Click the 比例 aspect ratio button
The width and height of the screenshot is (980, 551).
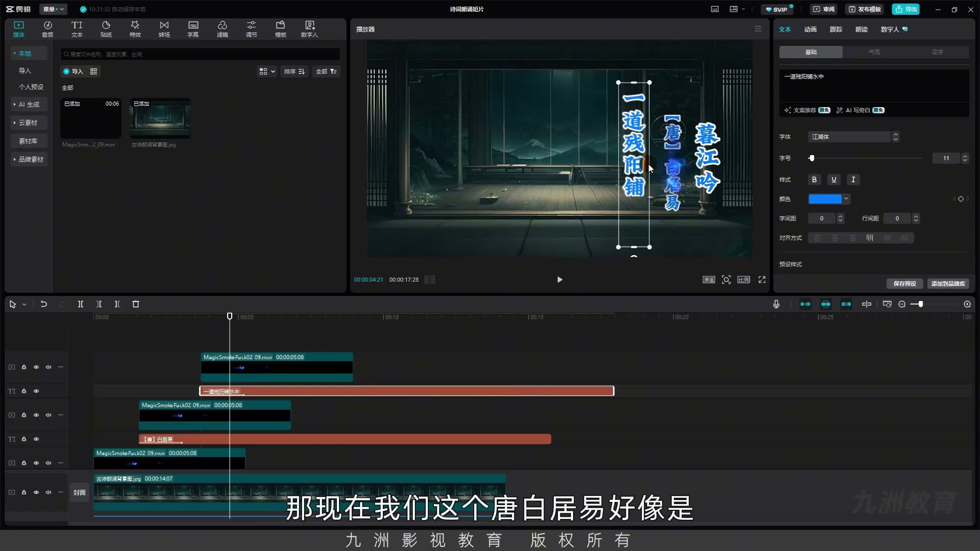pos(744,280)
